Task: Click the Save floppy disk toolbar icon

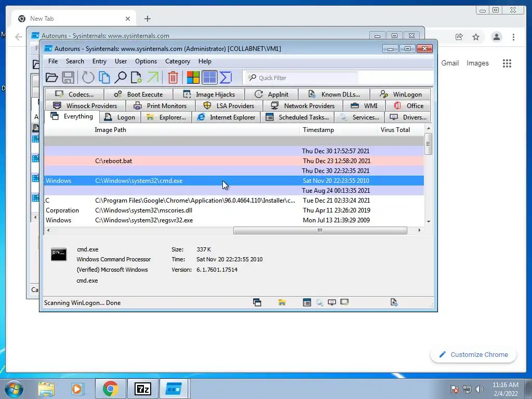Action: pos(68,78)
